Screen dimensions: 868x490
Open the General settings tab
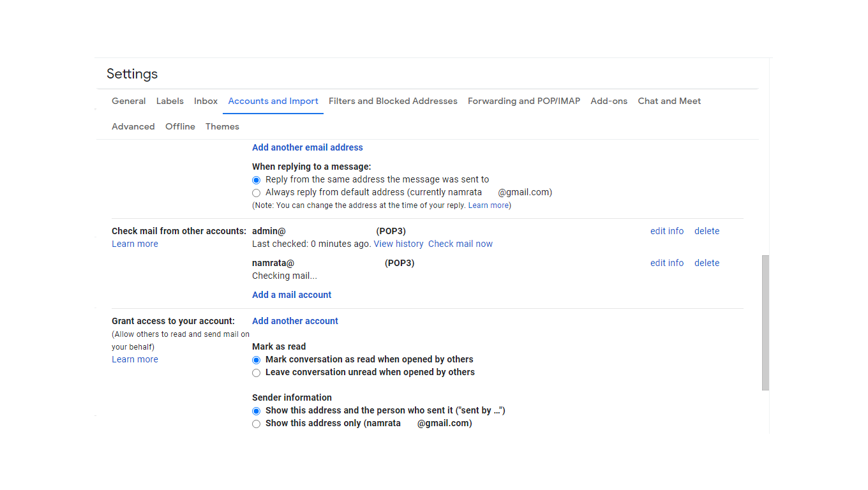click(128, 101)
